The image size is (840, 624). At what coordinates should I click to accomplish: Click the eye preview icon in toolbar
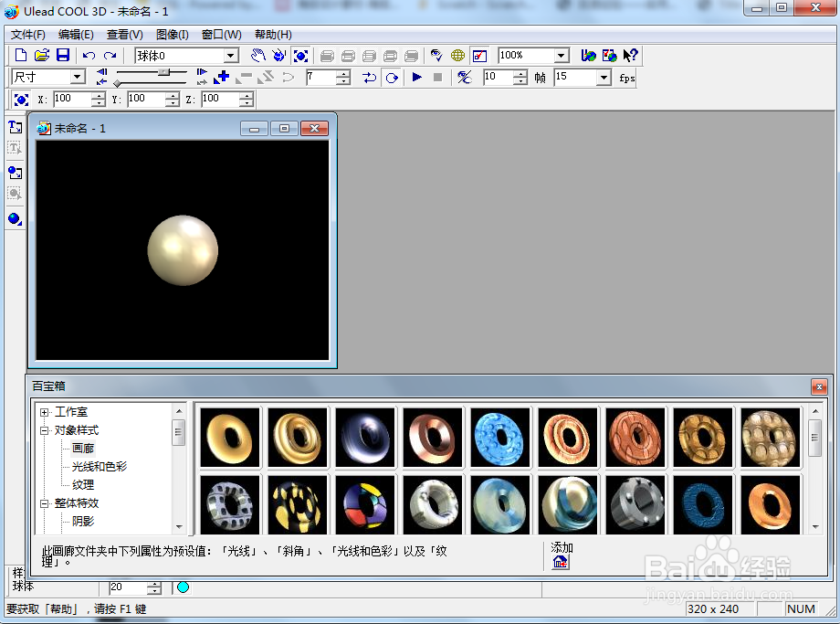[x=436, y=55]
